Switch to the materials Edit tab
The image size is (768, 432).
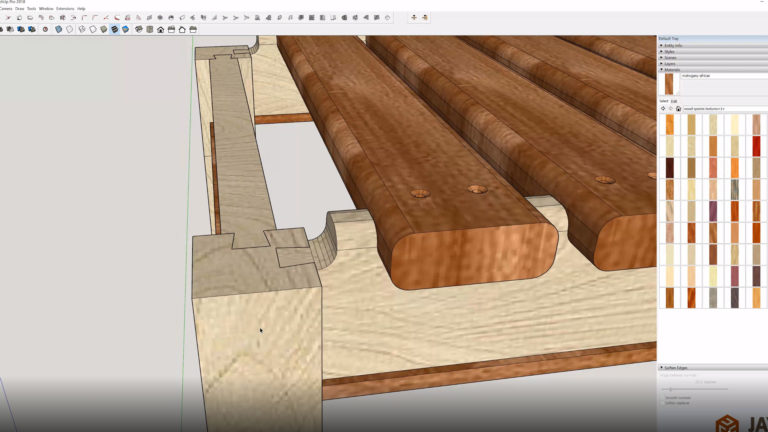click(x=674, y=101)
